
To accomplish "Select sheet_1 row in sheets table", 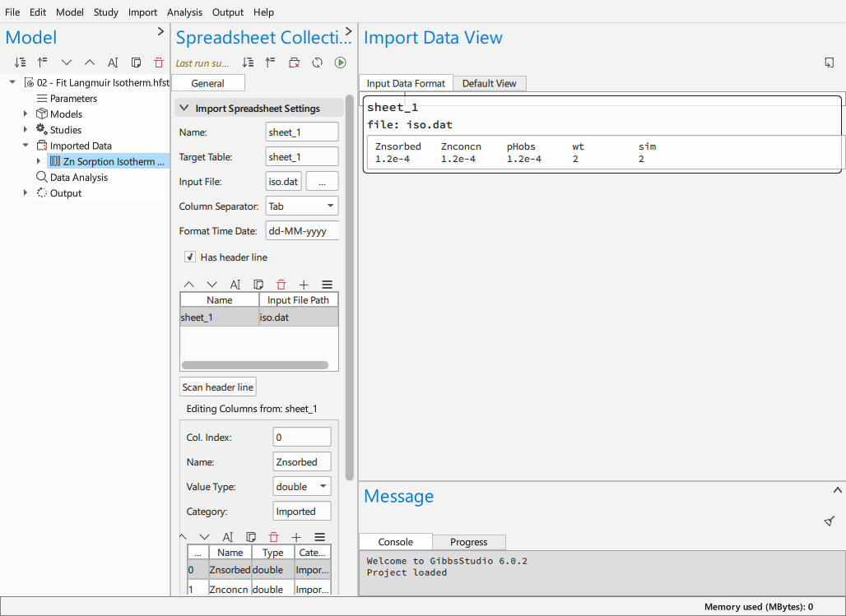I will [x=259, y=317].
